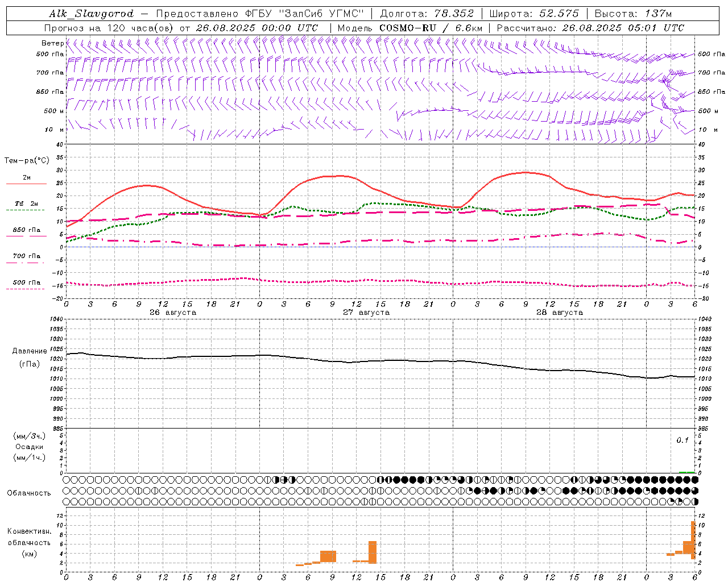Click the '0.1' precipitation amount value
728x582 pixels.
click(x=682, y=440)
